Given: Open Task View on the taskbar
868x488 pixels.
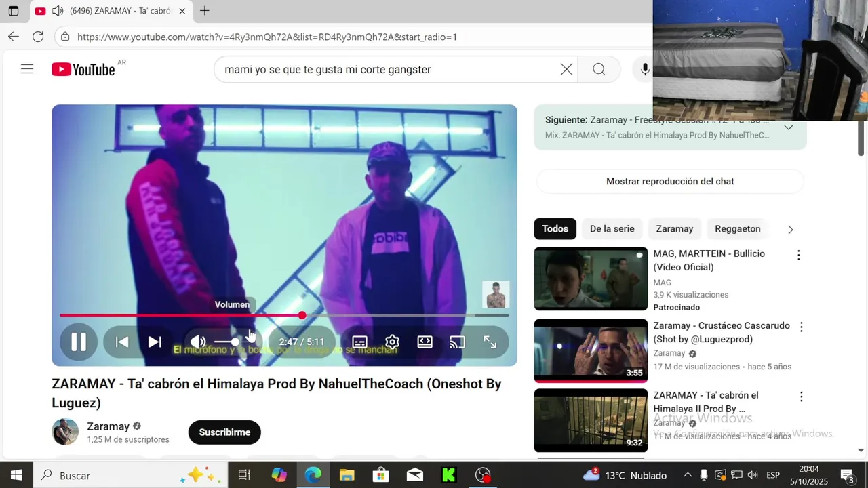Looking at the screenshot, I should [x=244, y=475].
